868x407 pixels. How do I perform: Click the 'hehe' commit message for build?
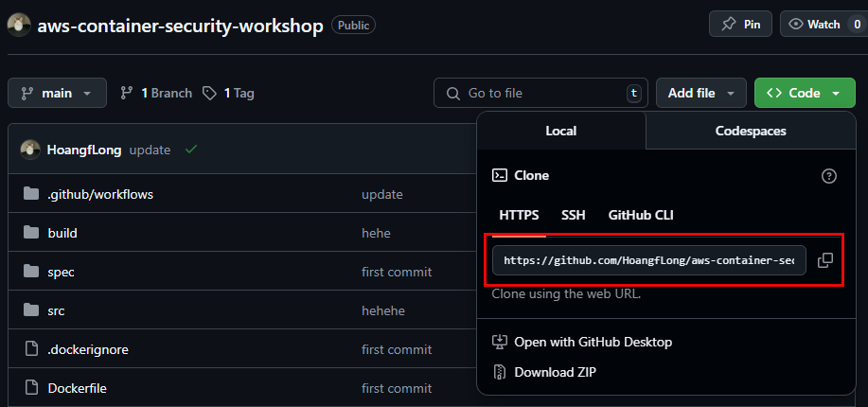pyautogui.click(x=376, y=233)
